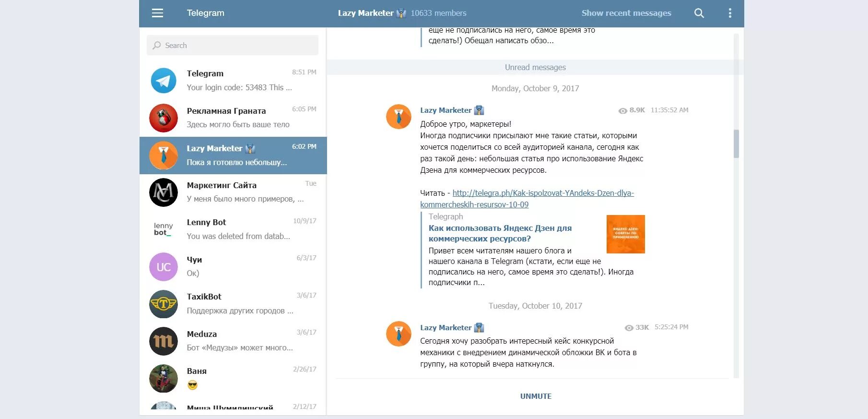
Task: Click the search field magnifier icon in sidebar
Action: pyautogui.click(x=157, y=45)
